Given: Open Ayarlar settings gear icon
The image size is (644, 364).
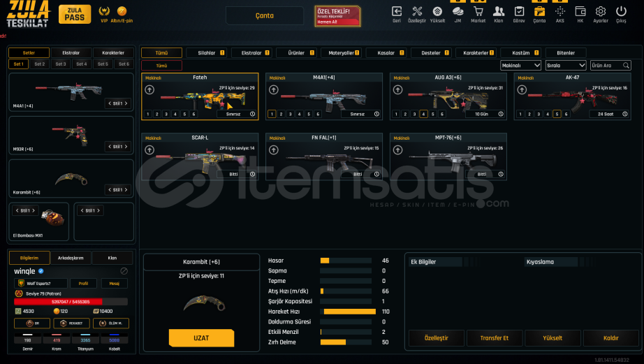Looking at the screenshot, I should click(x=601, y=11).
